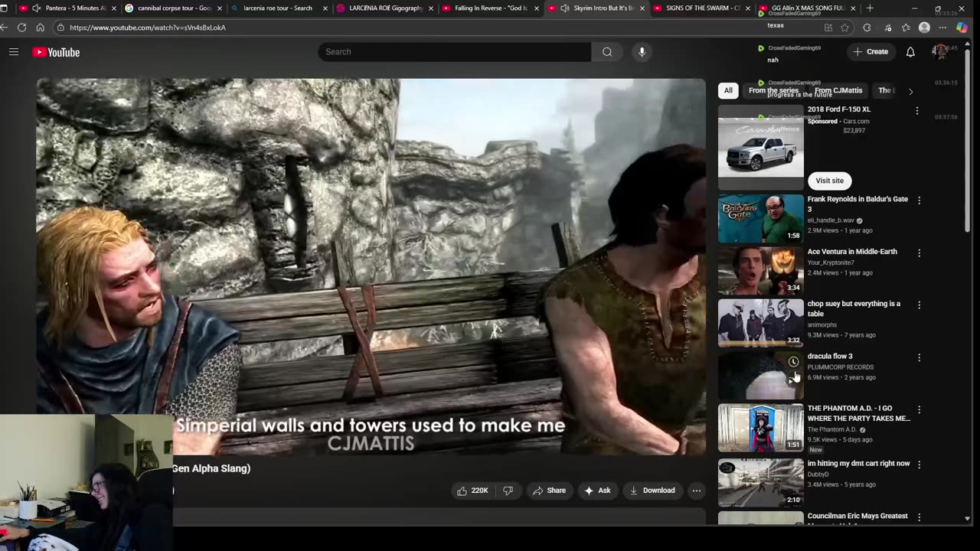980x551 pixels.
Task: Mute the Skyrim Intro tab via speaker icon
Action: pyautogui.click(x=565, y=8)
